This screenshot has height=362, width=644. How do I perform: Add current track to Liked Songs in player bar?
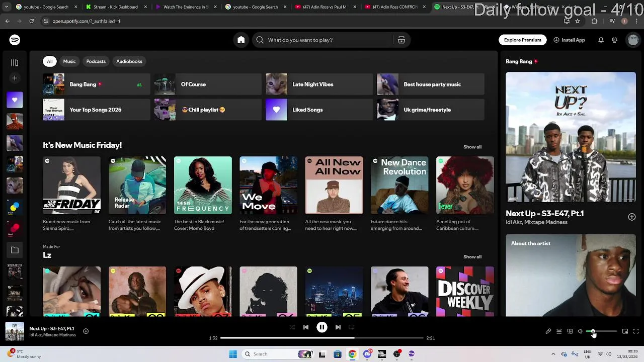[86, 331]
